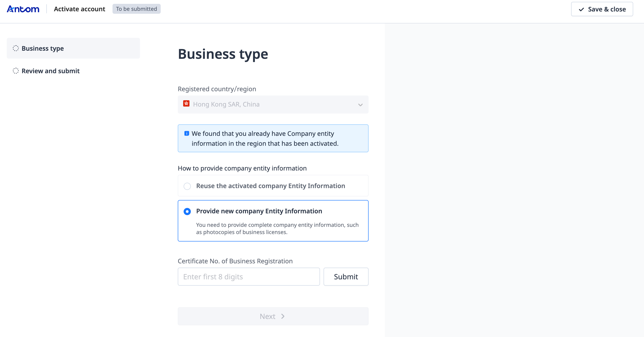Screen dimensions: 644x337
Task: Select Reuse the activated company Entity Information
Action: pyautogui.click(x=187, y=186)
